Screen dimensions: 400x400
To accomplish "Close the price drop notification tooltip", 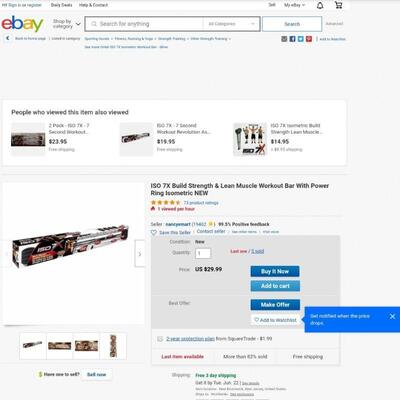I will (x=392, y=316).
